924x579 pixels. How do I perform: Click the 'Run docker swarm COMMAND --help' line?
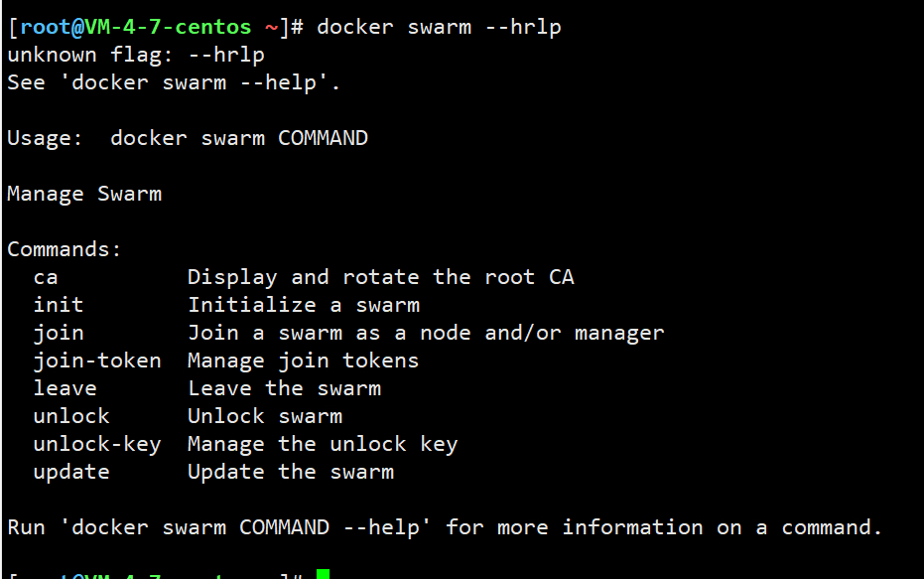(x=445, y=527)
